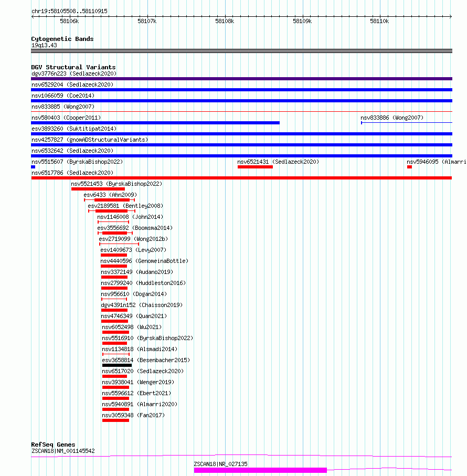
Task: Click the Cytogenetic Bands track title
Action: (x=62, y=39)
